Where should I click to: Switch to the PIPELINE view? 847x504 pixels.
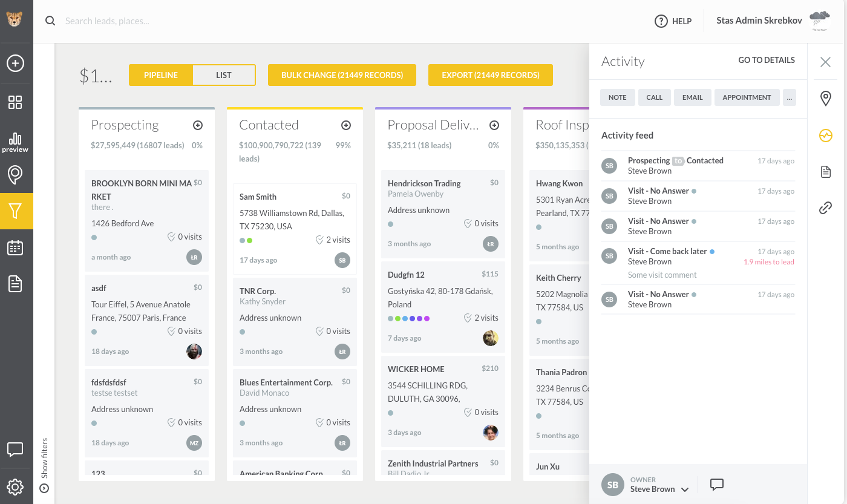[161, 75]
